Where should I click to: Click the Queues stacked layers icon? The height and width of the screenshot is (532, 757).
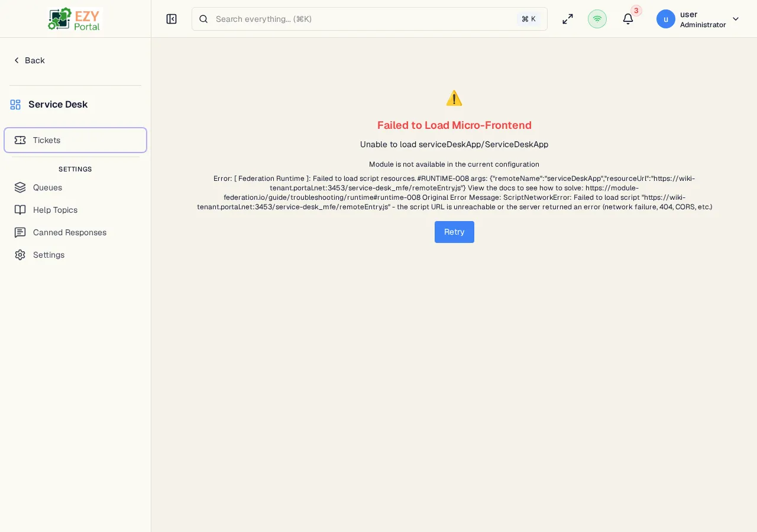click(x=20, y=187)
